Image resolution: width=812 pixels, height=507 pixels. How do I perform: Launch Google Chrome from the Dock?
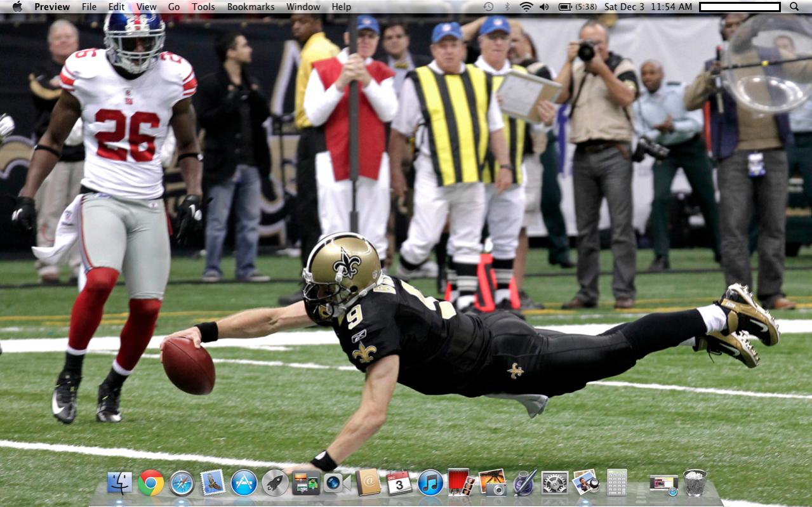pos(150,483)
